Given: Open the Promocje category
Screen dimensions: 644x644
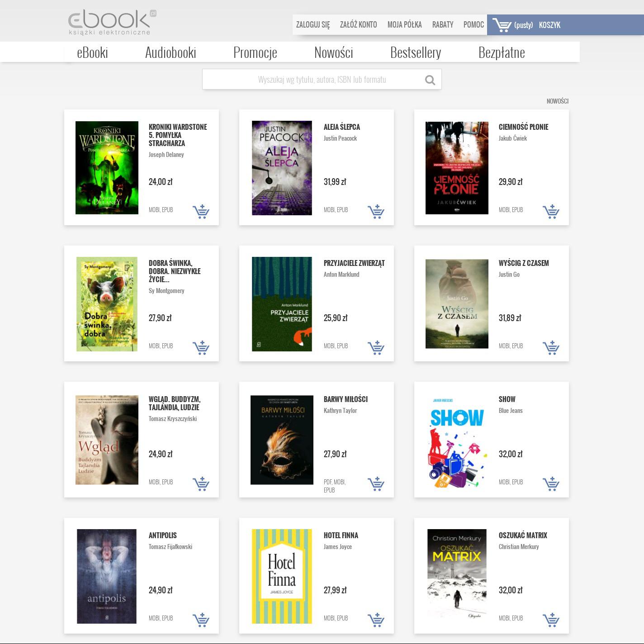Looking at the screenshot, I should tap(255, 52).
